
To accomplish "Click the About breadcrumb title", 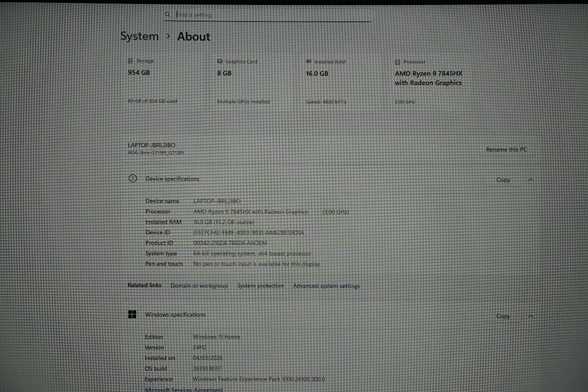I will pos(194,36).
